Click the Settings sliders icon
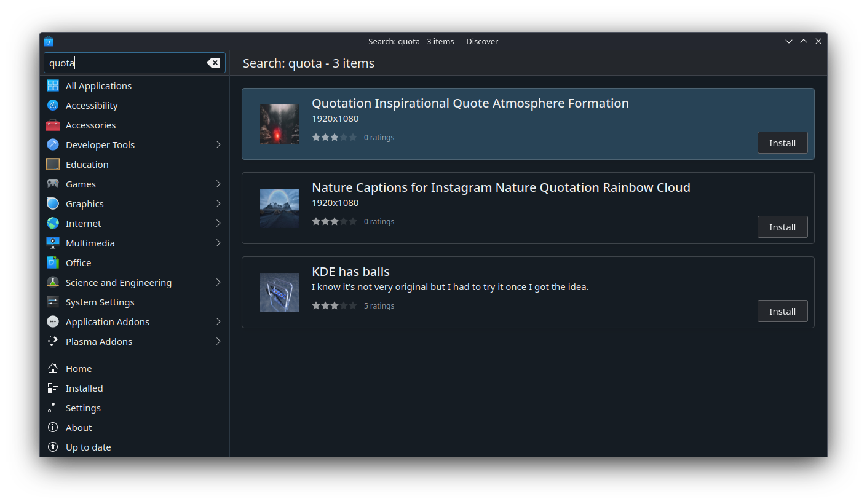The width and height of the screenshot is (867, 504). point(53,408)
